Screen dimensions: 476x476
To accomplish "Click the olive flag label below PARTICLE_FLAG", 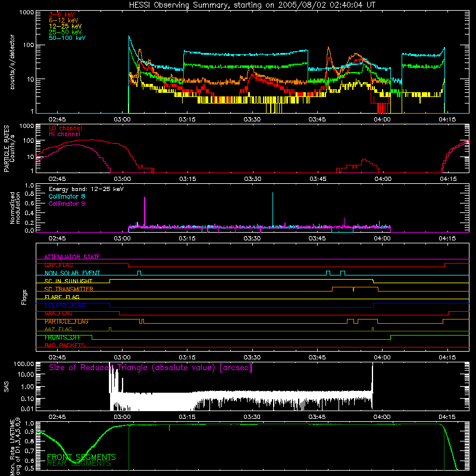I will (x=58, y=329).
